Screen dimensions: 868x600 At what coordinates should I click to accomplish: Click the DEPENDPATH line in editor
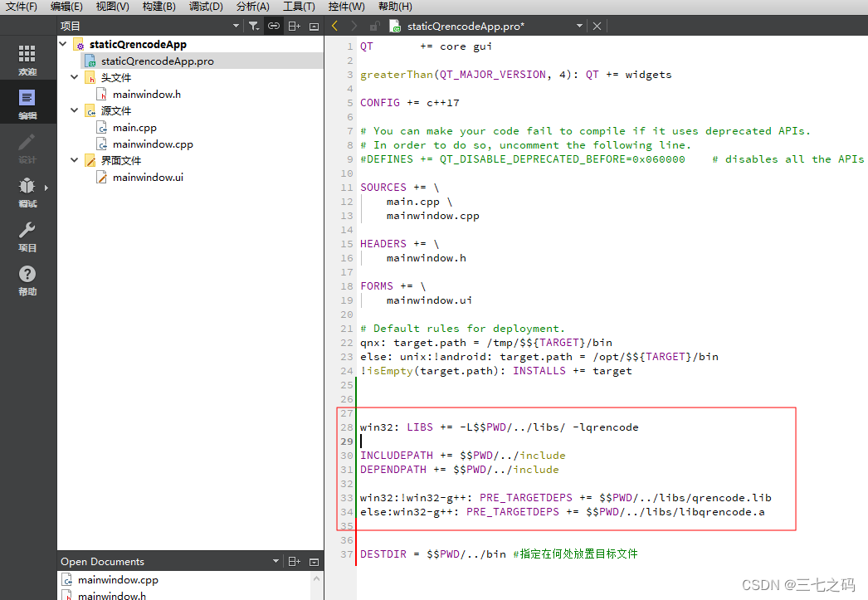[460, 470]
